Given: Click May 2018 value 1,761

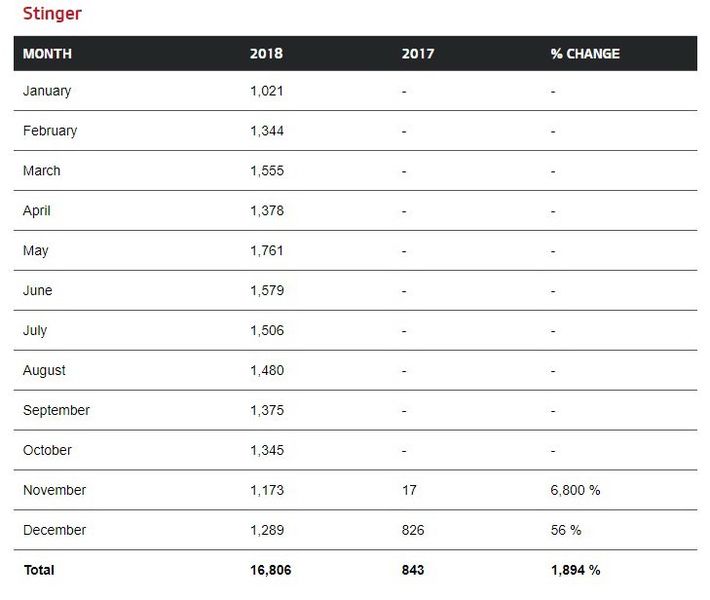Looking at the screenshot, I should tap(267, 251).
